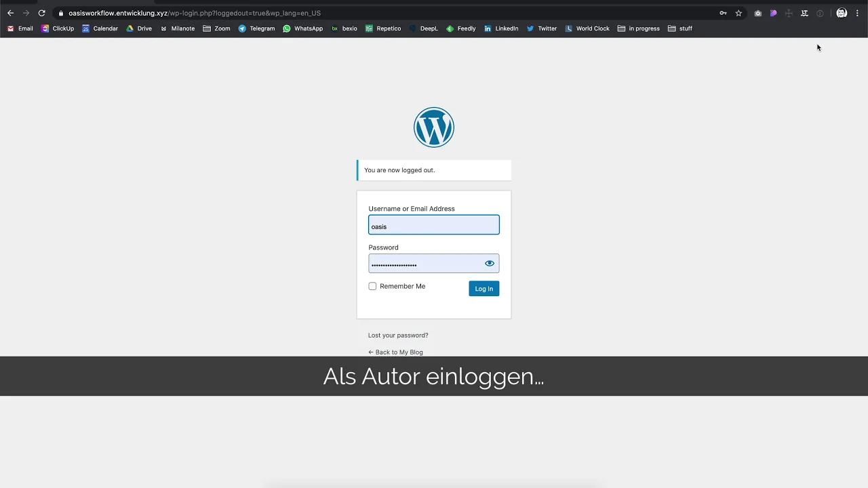Open the Repetico bookmark
868x488 pixels.
pos(383,28)
